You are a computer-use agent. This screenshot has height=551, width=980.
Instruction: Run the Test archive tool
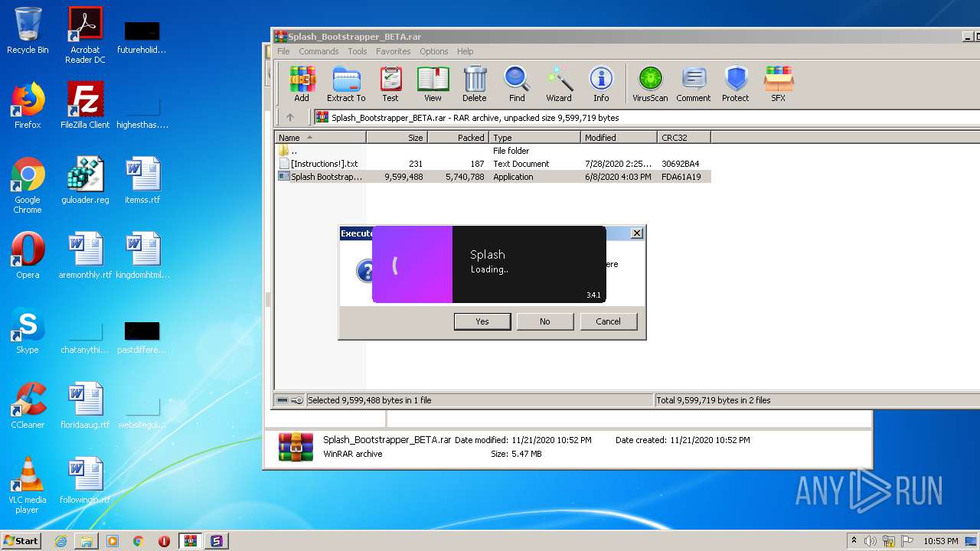point(390,84)
